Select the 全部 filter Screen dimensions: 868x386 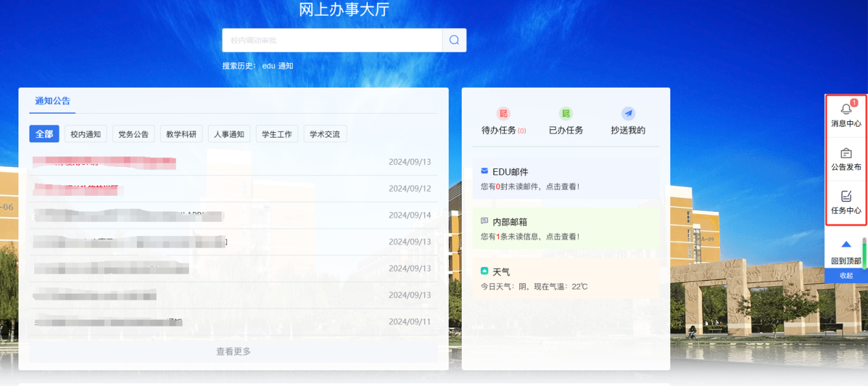click(x=44, y=134)
